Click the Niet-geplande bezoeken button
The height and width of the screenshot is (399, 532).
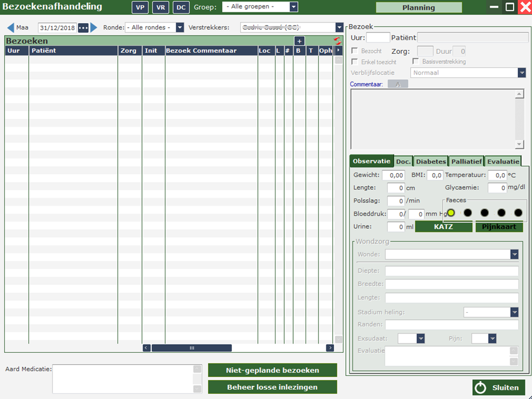point(273,371)
